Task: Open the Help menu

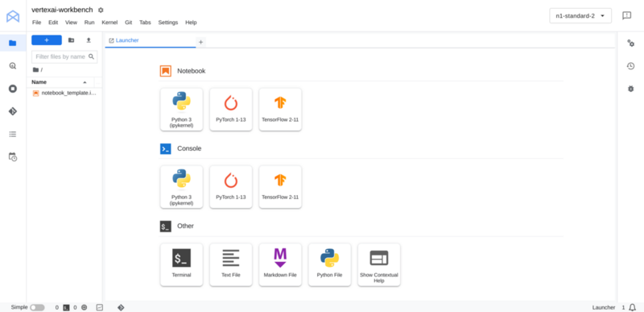Action: pyautogui.click(x=191, y=23)
